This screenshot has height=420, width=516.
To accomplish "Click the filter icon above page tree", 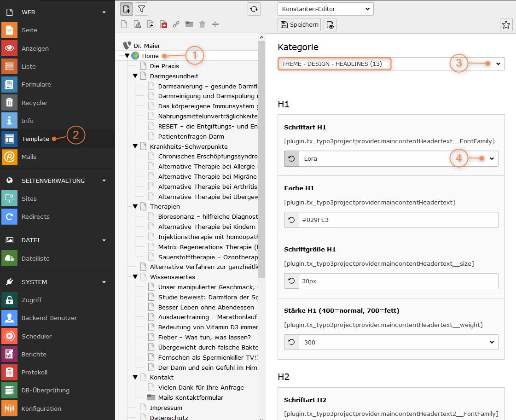I will point(142,9).
